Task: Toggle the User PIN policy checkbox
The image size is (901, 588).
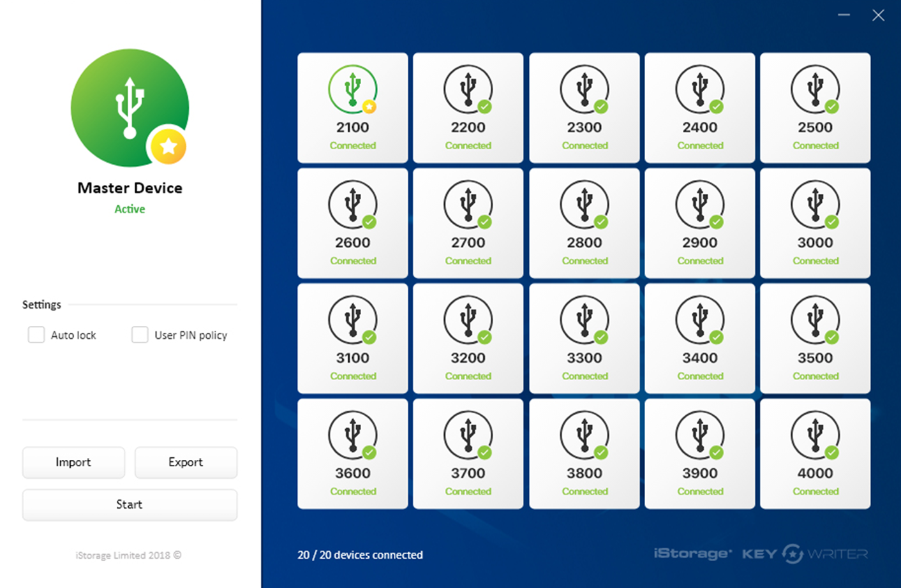Action: click(140, 335)
